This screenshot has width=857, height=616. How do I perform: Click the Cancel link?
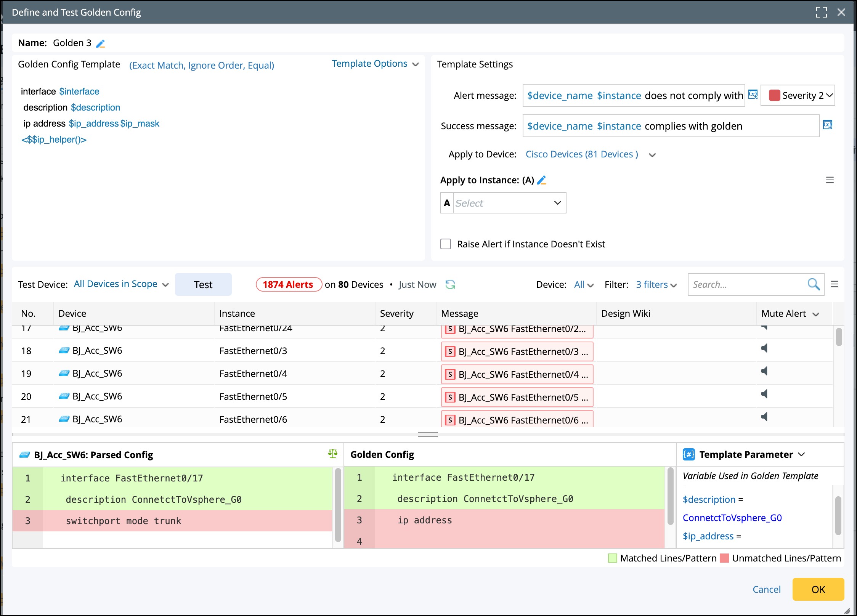pyautogui.click(x=766, y=589)
